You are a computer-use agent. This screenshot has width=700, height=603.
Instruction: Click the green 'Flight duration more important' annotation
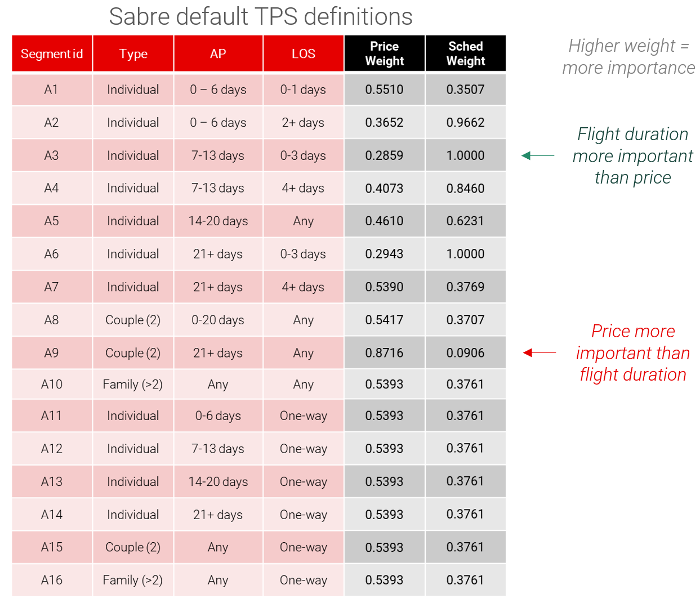pos(632,156)
